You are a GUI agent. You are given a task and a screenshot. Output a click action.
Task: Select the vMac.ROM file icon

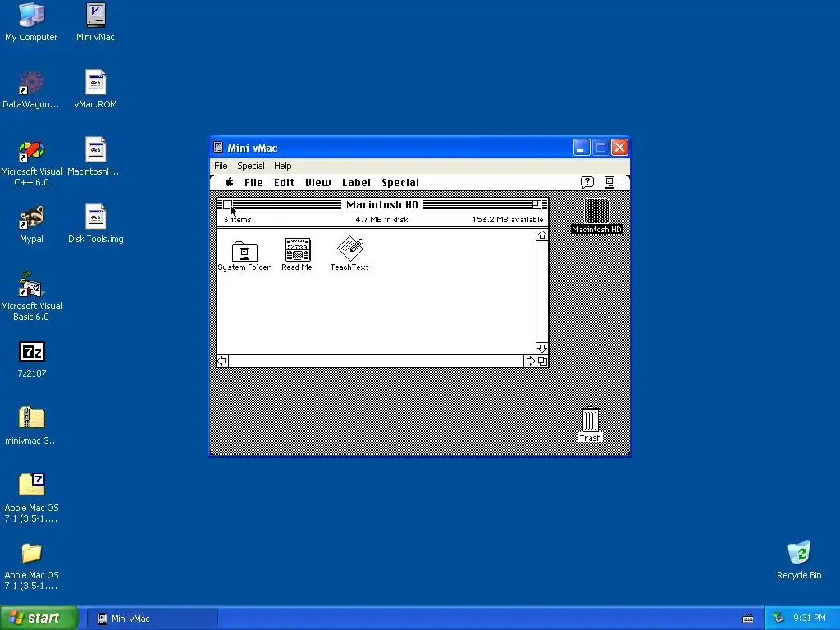[x=95, y=90]
